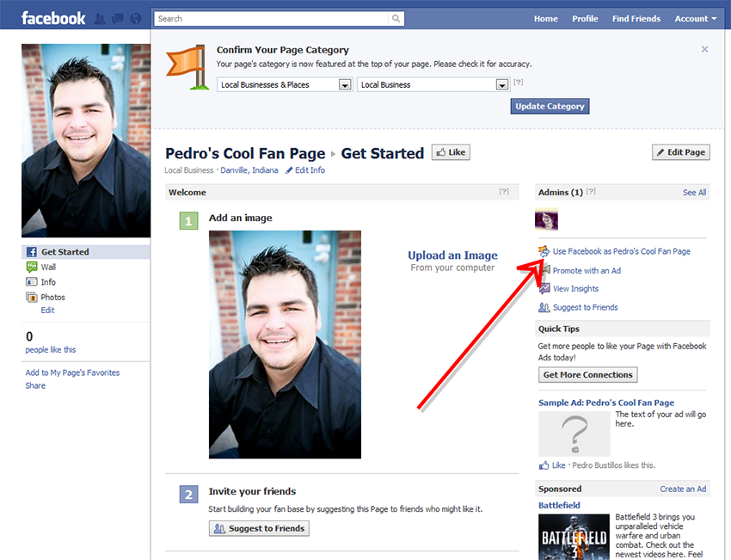This screenshot has height=560, width=731.
Task: Click the Get More Connections button
Action: [x=588, y=375]
